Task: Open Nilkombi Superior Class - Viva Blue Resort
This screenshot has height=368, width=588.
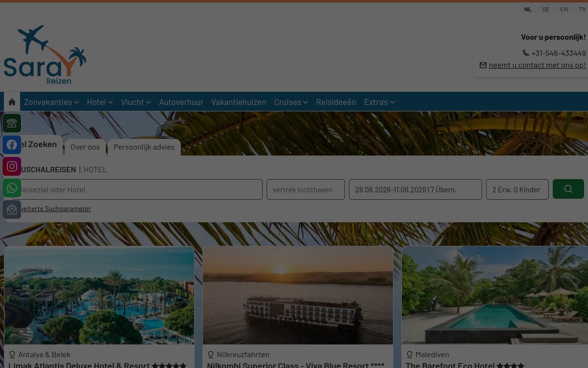Action: pos(295,365)
